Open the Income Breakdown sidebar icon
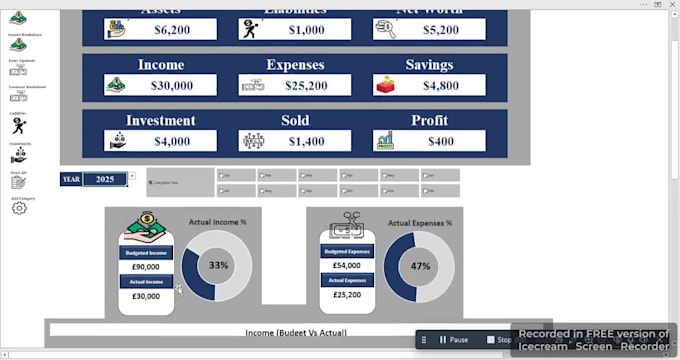Screen dimensions: 680x360 click(x=18, y=45)
